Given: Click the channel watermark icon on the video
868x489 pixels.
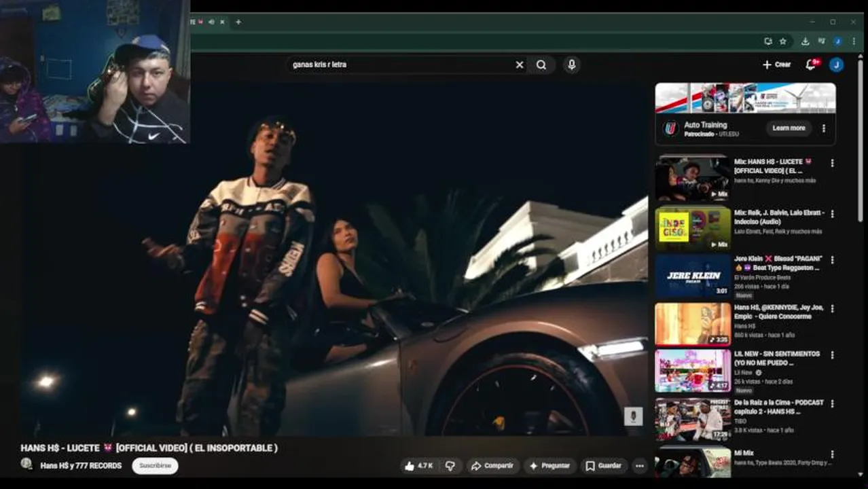Looking at the screenshot, I should click(633, 416).
